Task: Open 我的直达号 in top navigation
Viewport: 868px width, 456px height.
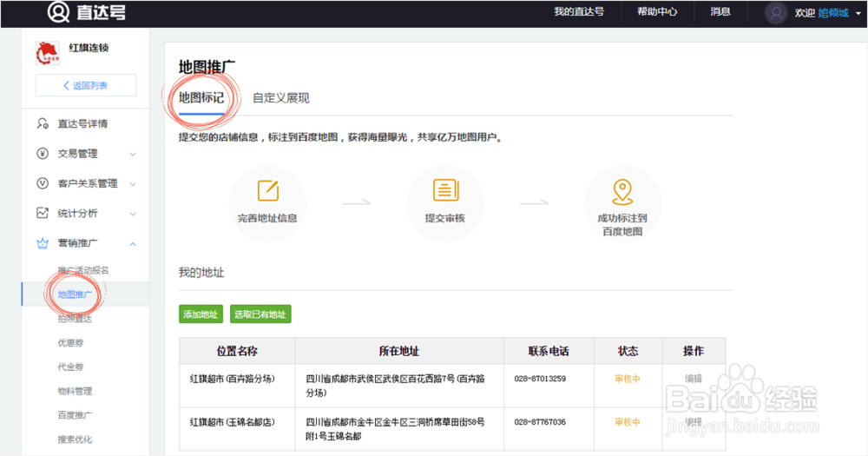Action: pyautogui.click(x=579, y=11)
